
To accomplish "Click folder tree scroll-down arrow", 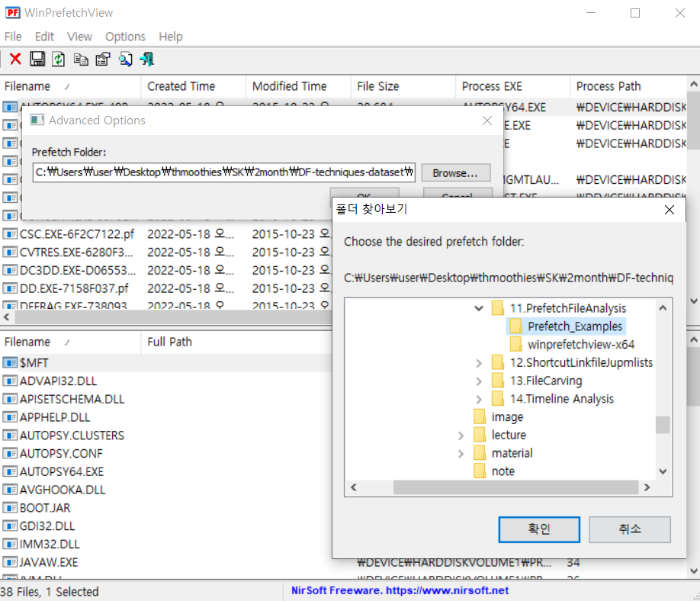I will point(663,471).
